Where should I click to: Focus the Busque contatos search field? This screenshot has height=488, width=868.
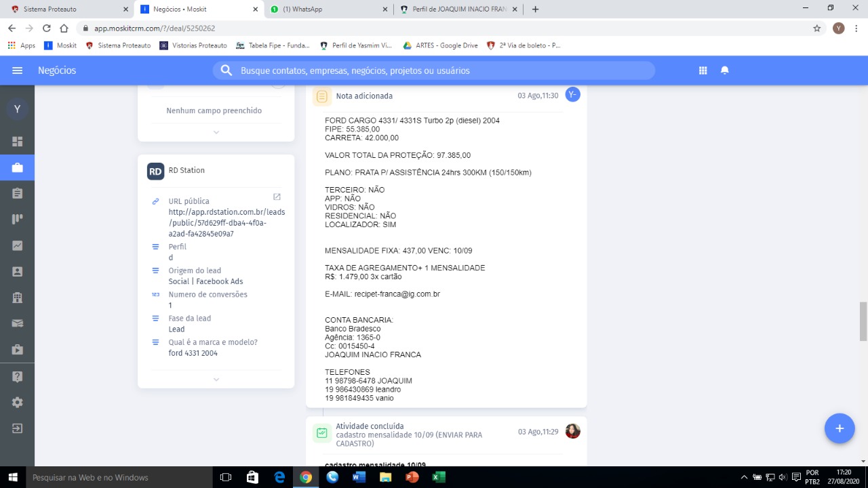434,70
